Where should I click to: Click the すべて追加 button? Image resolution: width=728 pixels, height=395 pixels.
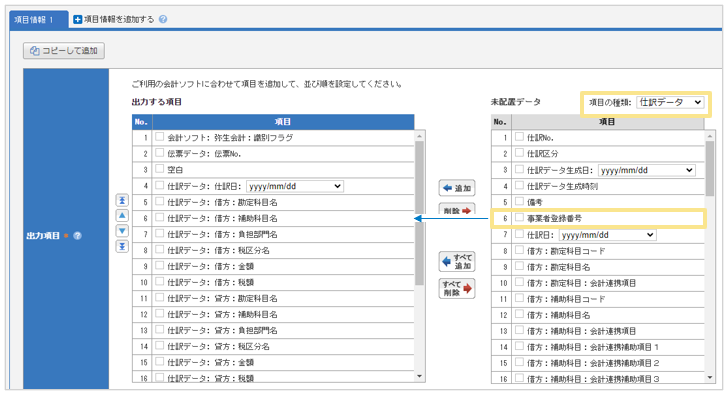pos(457,261)
